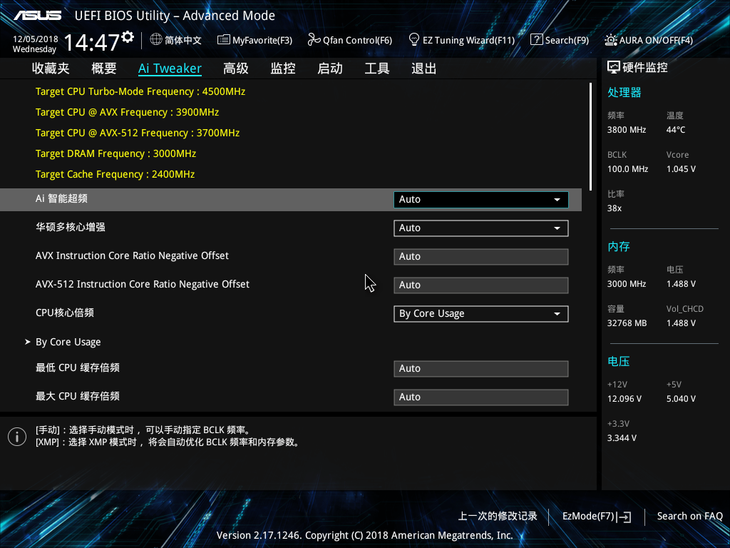Click Target DRAM Frequency line
Screen dimensions: 730x548
115,154
